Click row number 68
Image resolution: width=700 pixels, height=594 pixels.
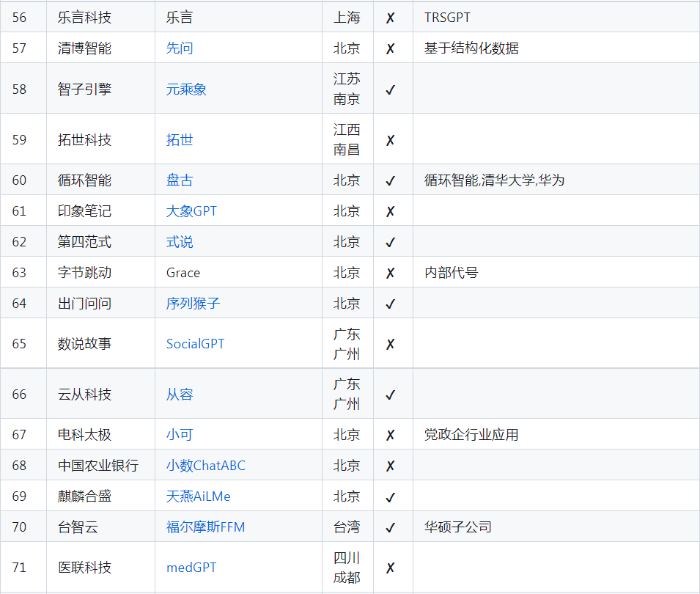coord(19,466)
